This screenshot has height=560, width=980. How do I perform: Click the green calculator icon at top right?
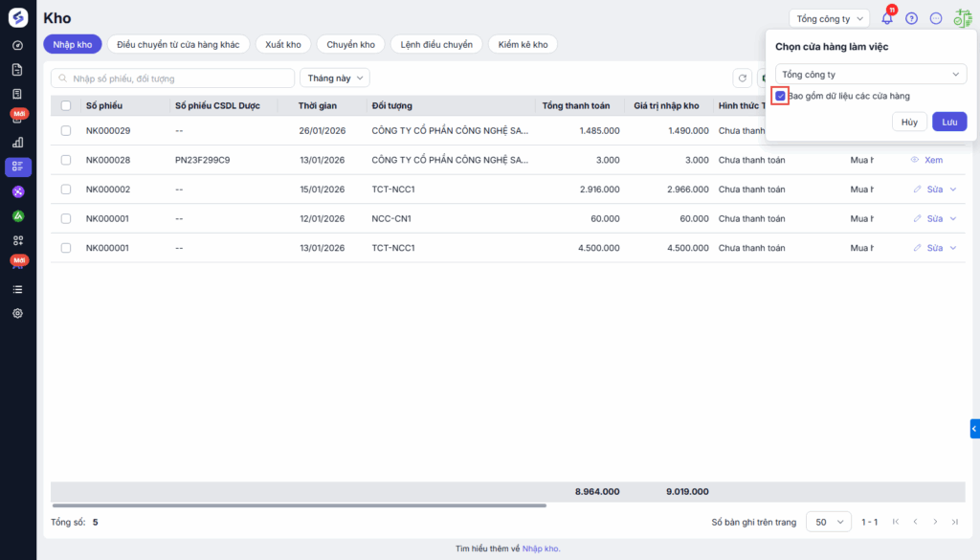(x=962, y=18)
